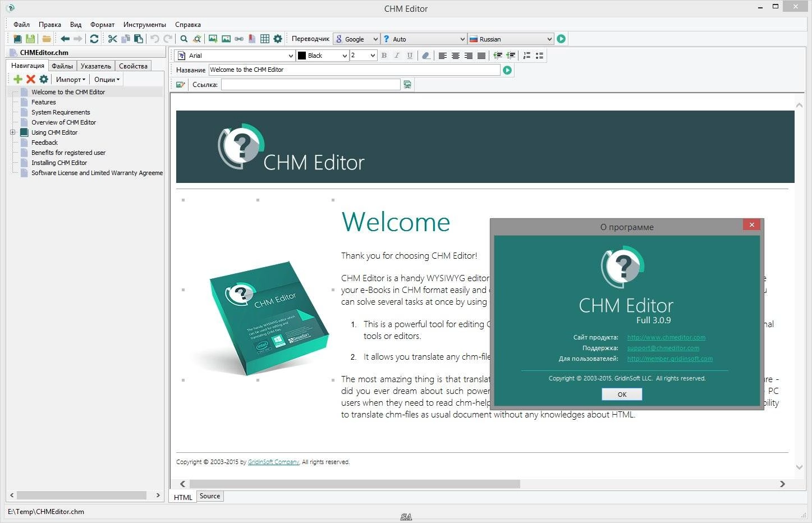Switch to the Свойства tab
This screenshot has width=812, height=523.
point(133,66)
